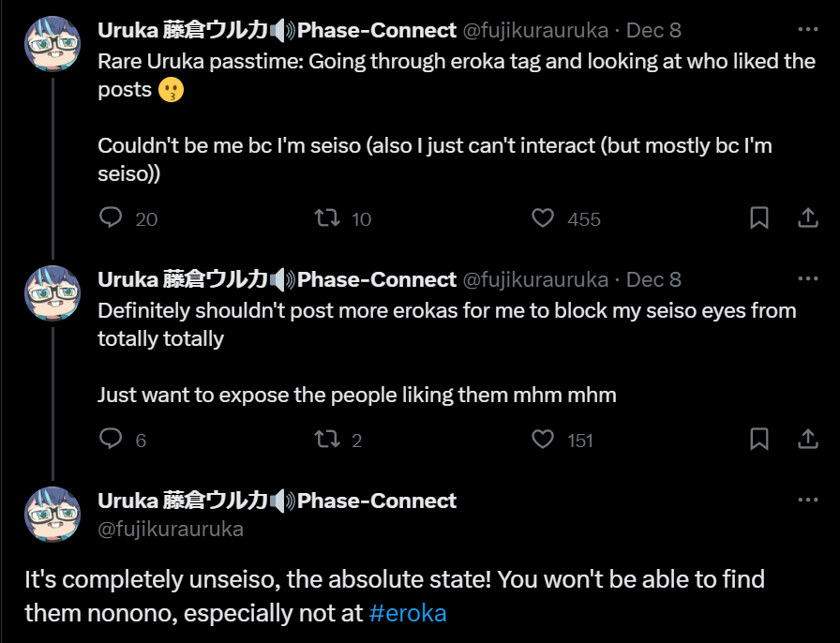The height and width of the screenshot is (643, 840).
Task: Bookmark the first tweet about eroka tag
Action: point(759,218)
